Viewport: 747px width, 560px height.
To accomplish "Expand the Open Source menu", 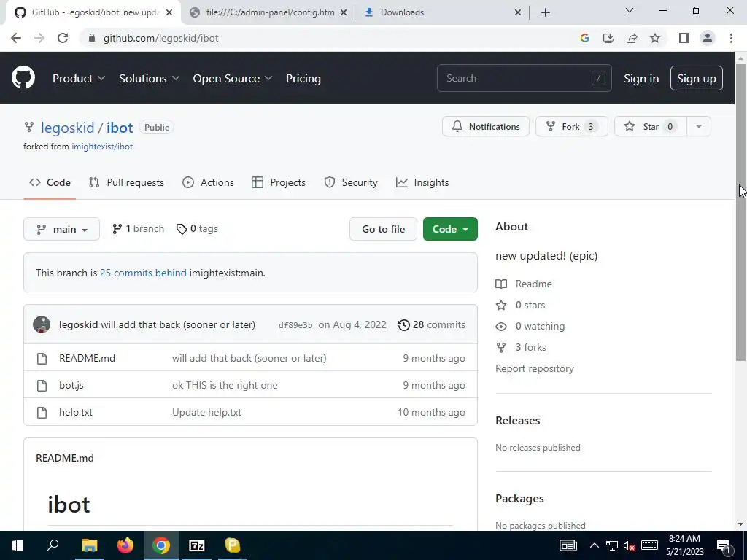I will tap(233, 79).
